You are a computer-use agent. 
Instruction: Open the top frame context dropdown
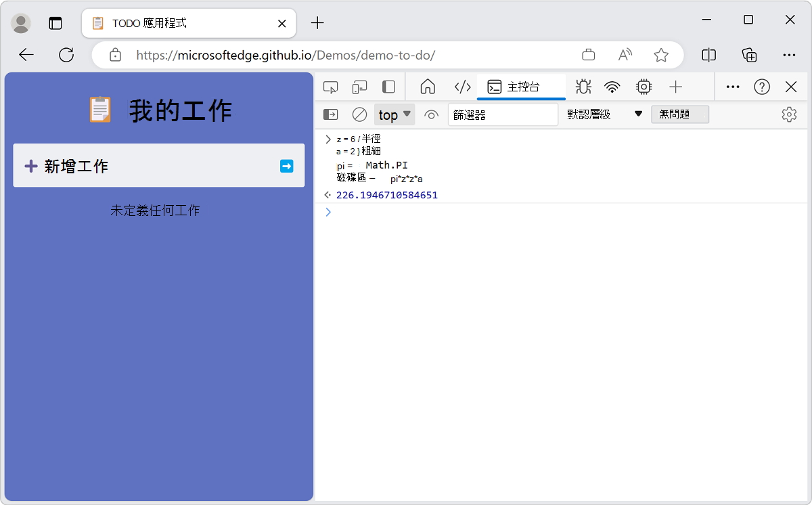coord(394,114)
